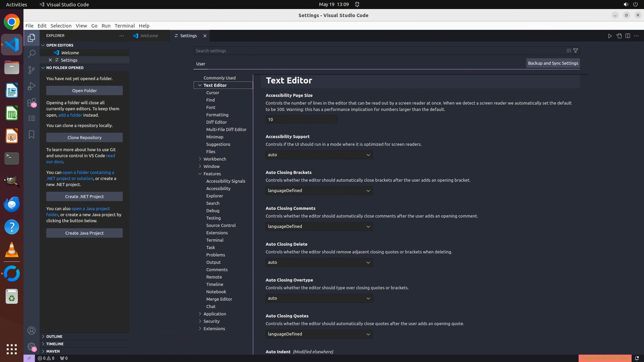Click the Manage gear icon
The height and width of the screenshot is (362, 644).
point(32,347)
